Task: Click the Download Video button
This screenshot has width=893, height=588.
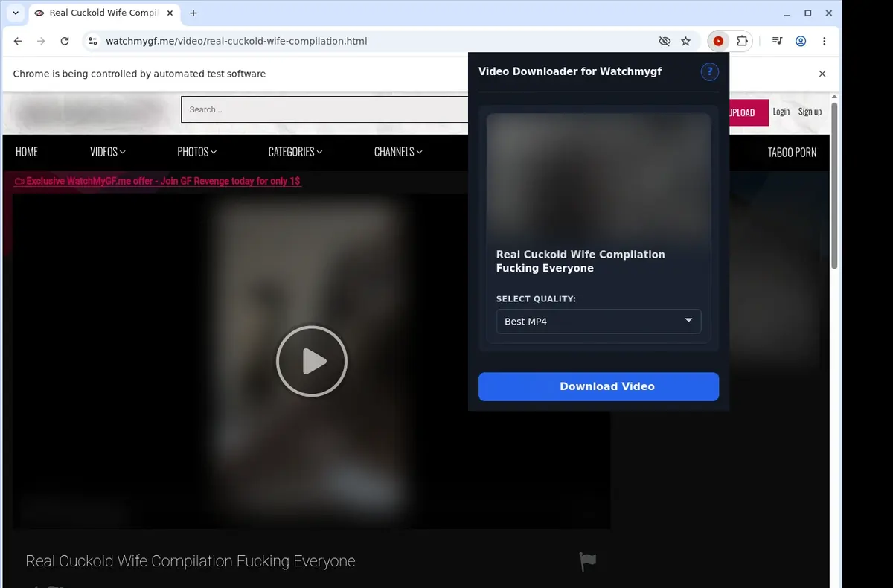Action: click(x=598, y=386)
